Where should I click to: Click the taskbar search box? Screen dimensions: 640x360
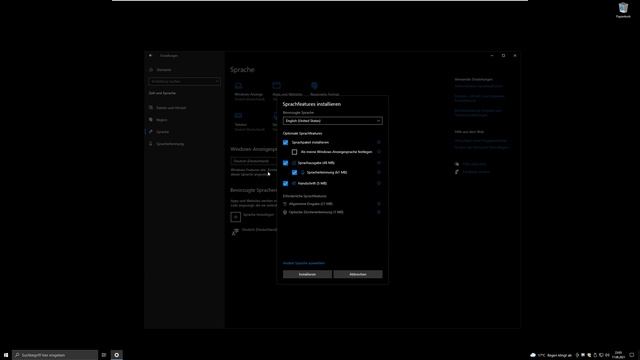[55, 355]
